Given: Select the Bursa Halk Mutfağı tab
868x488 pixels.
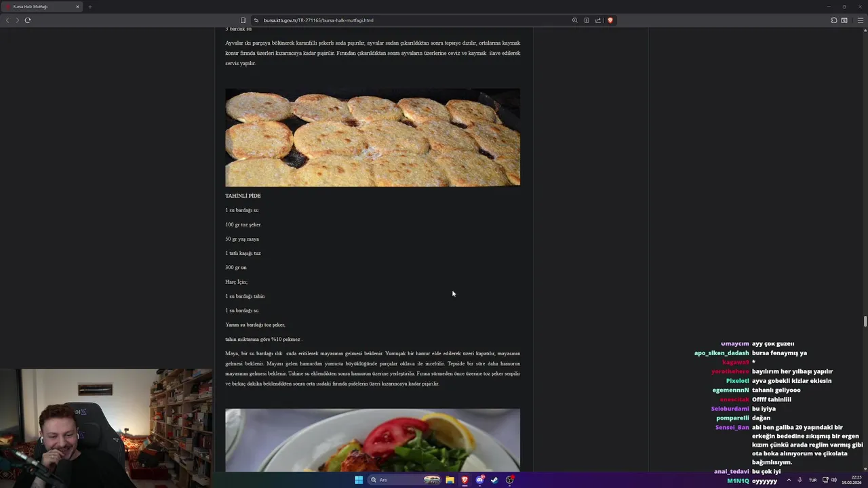Looking at the screenshot, I should (41, 7).
